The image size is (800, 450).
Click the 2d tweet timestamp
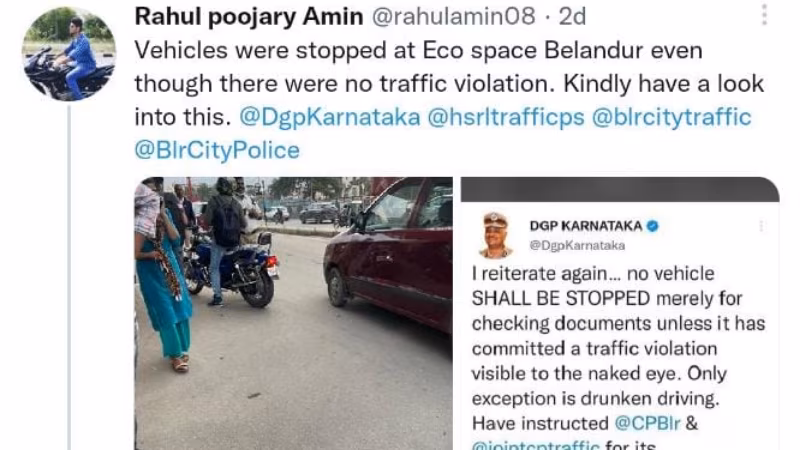(x=572, y=17)
